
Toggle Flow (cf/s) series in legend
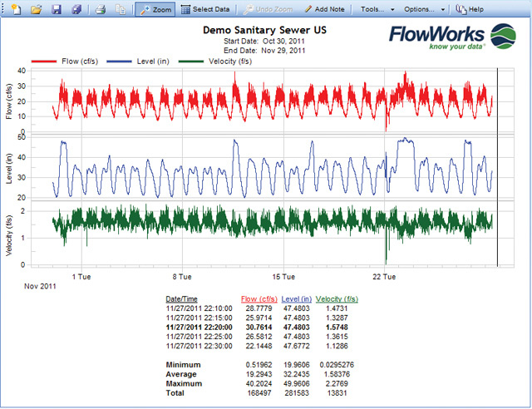click(80, 62)
